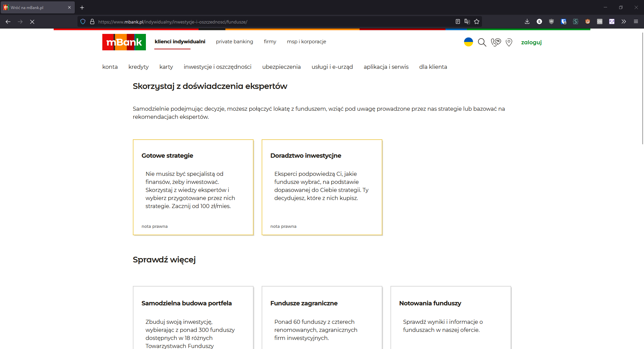The width and height of the screenshot is (644, 349).
Task: Switch to the private banking tab
Action: 234,42
